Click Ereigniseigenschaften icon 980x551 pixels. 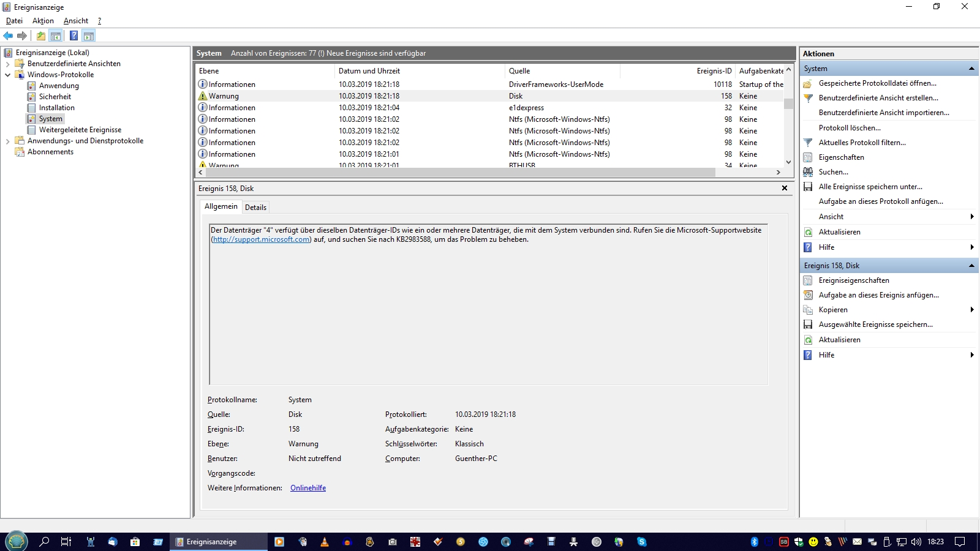tap(808, 280)
